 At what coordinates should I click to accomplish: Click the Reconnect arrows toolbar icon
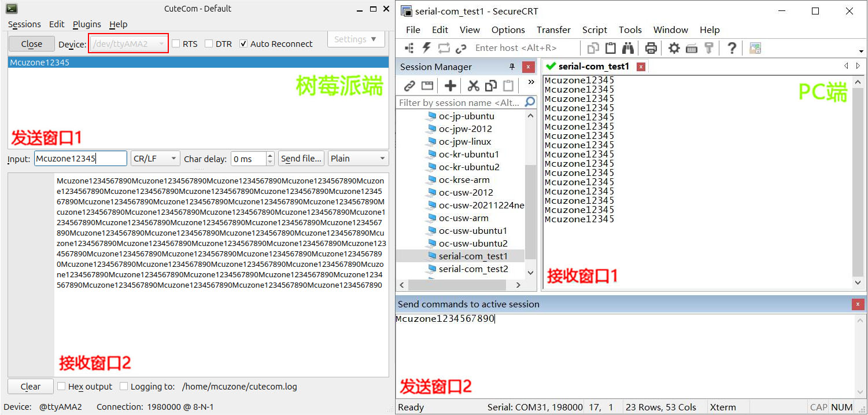point(444,48)
